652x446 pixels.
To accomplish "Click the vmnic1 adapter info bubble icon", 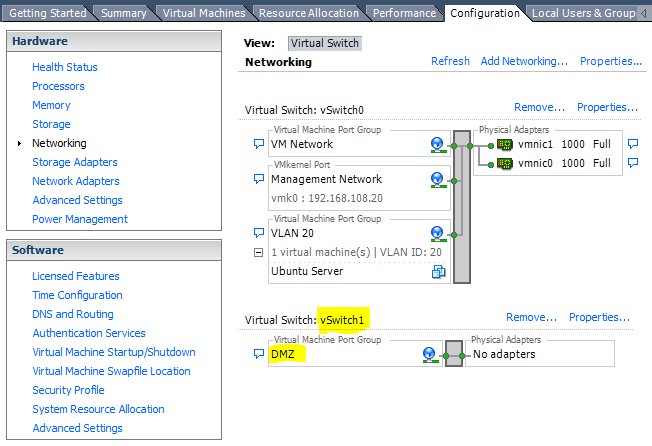I will click(x=633, y=144).
